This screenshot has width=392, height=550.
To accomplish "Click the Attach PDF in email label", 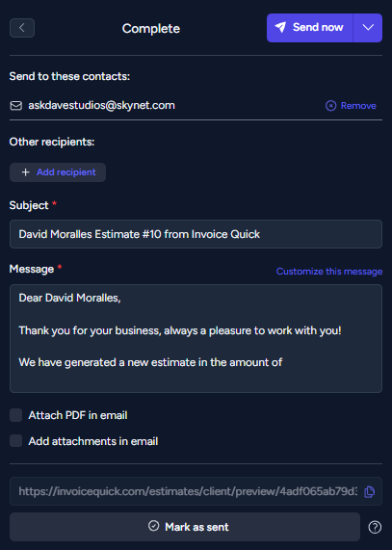I will click(x=78, y=415).
